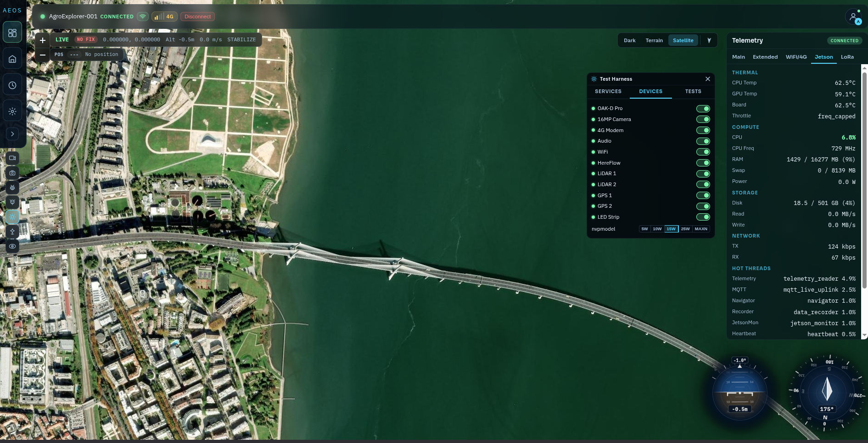The image size is (868, 443).
Task: Open the video camera tool on map toolbar
Action: point(12,158)
